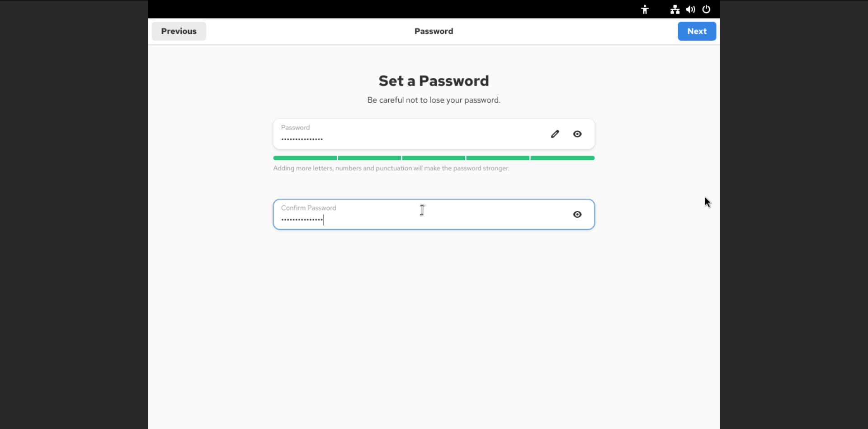The image size is (868, 429).
Task: Click the small "Password" field label
Action: click(x=295, y=128)
